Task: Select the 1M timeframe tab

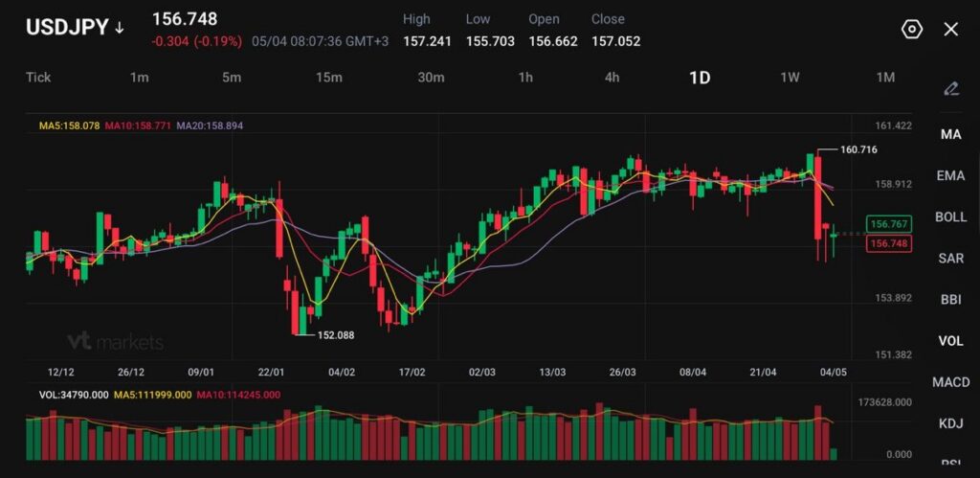Action: (x=885, y=78)
